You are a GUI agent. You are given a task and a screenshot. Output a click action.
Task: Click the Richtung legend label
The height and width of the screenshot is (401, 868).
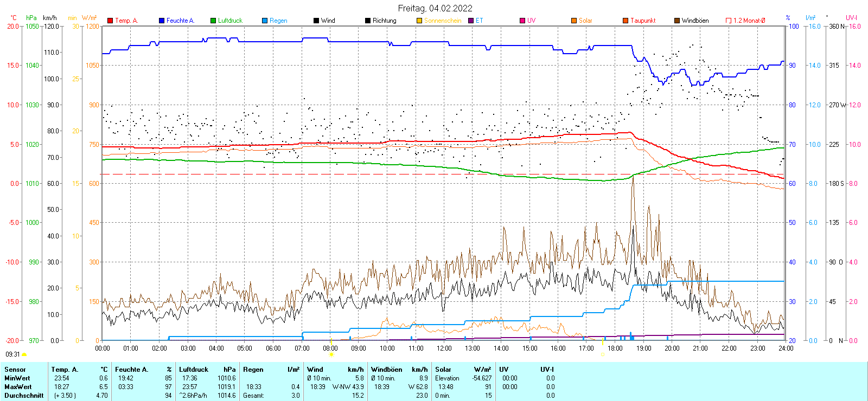point(384,21)
